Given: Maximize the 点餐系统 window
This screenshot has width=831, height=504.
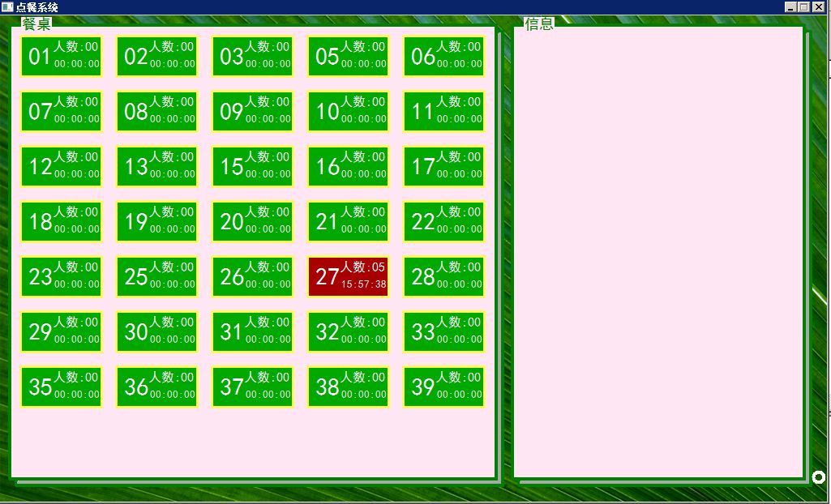Looking at the screenshot, I should click(x=804, y=6).
